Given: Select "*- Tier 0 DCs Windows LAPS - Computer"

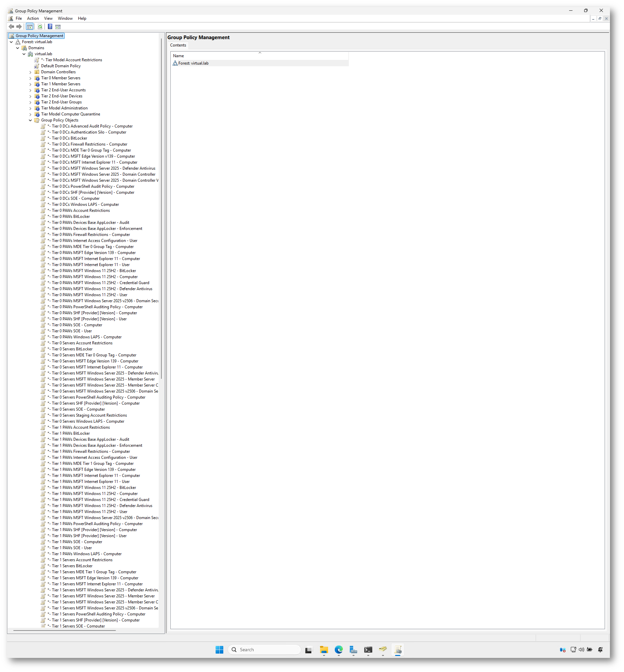Looking at the screenshot, I should [83, 204].
